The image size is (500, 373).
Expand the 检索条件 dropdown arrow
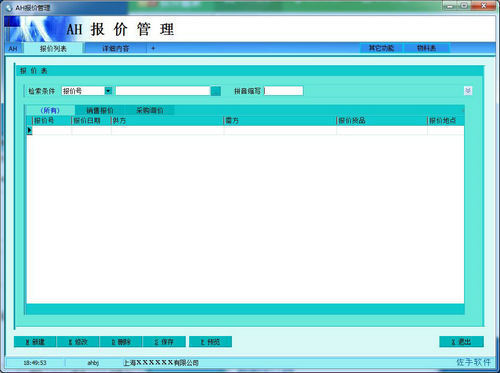(x=108, y=91)
